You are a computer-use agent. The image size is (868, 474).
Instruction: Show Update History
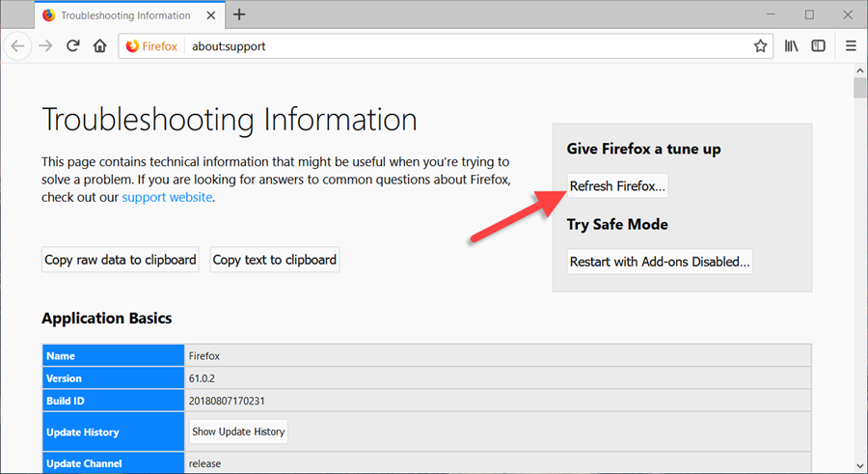238,432
